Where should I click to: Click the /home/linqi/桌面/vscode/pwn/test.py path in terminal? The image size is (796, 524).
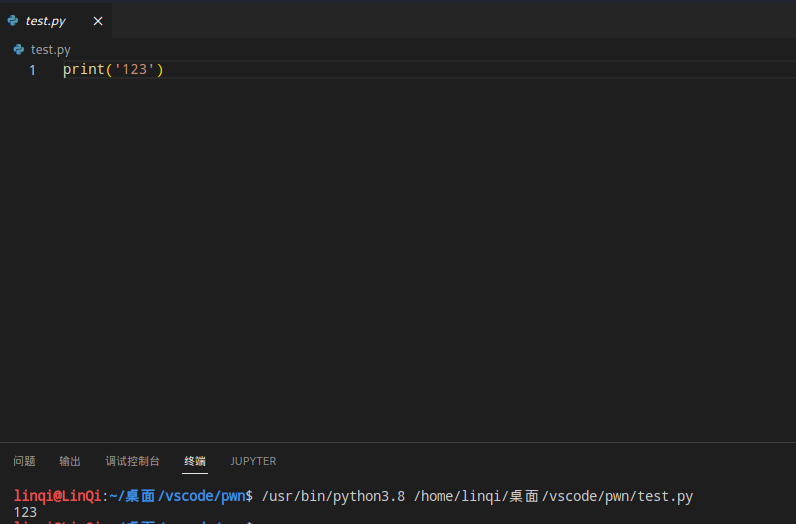[553, 496]
